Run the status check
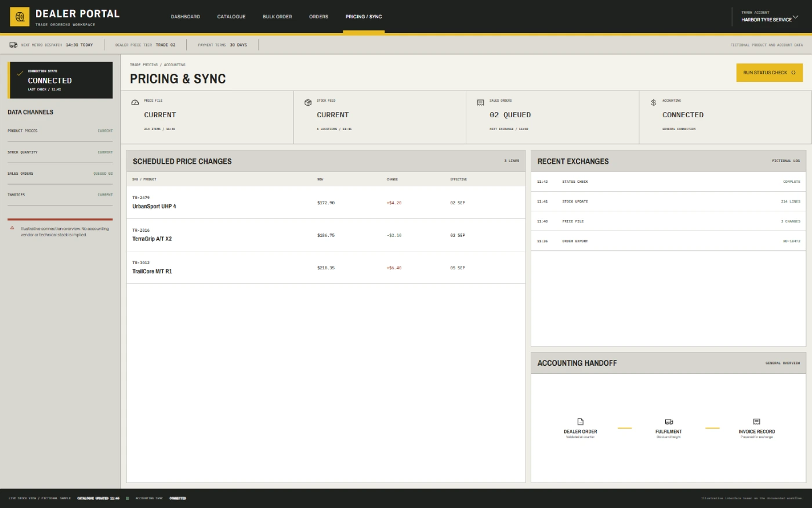The image size is (812, 508). coord(769,73)
